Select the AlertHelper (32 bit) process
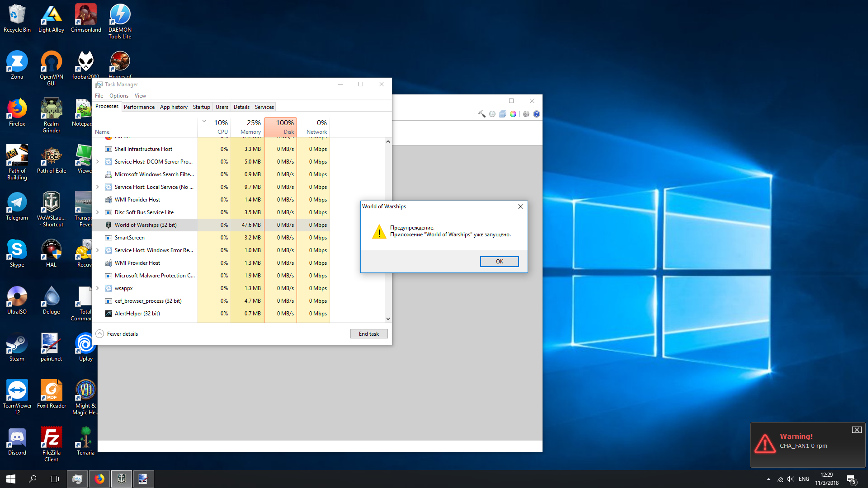The image size is (868, 488). coord(212,314)
